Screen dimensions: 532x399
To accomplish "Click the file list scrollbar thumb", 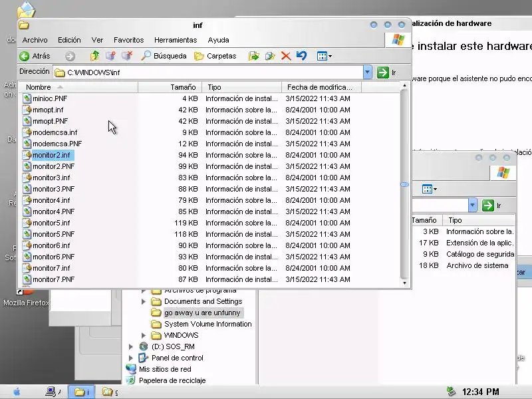I will [x=404, y=184].
